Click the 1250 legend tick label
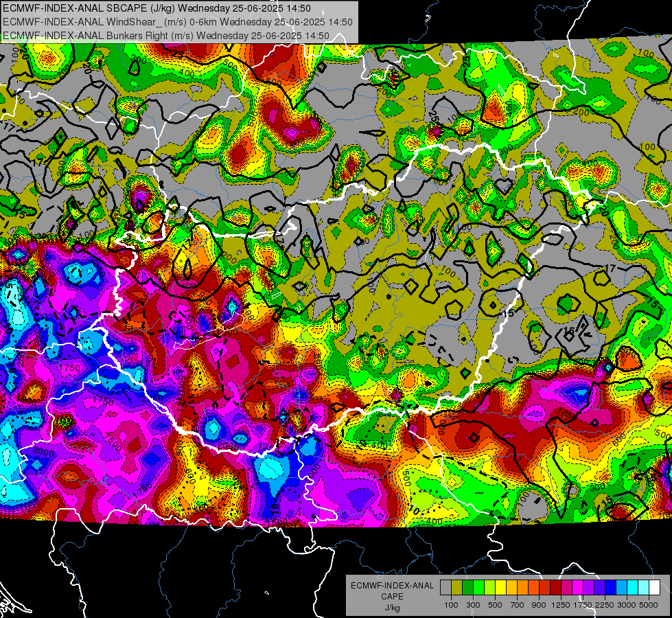 561,605
